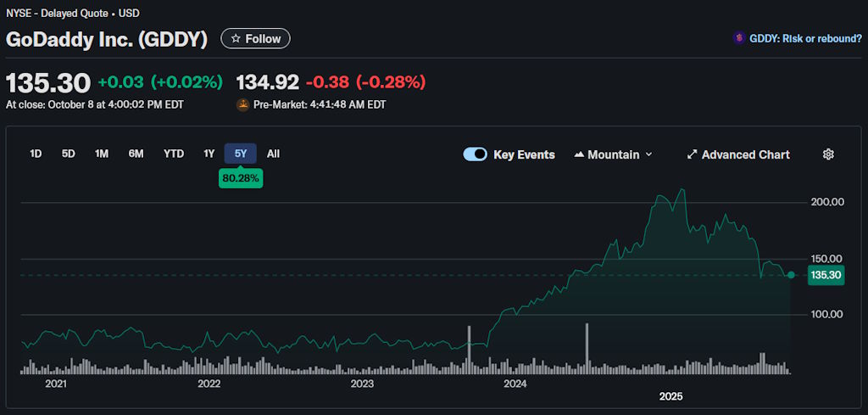
Task: Expand the Mountain chart style dropdown
Action: pyautogui.click(x=648, y=154)
